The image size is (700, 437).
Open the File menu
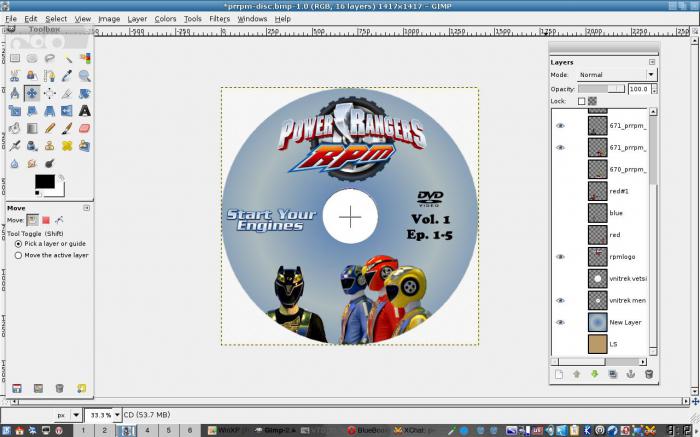11,19
